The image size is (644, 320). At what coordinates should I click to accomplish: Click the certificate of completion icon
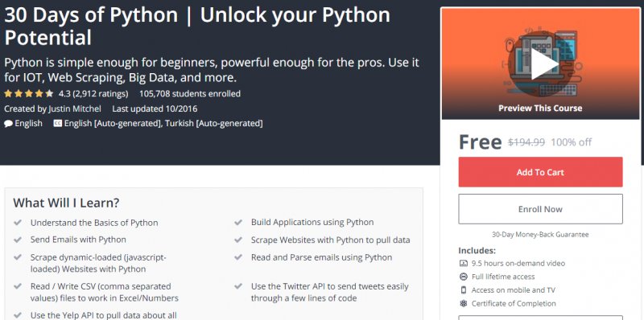[x=464, y=304]
